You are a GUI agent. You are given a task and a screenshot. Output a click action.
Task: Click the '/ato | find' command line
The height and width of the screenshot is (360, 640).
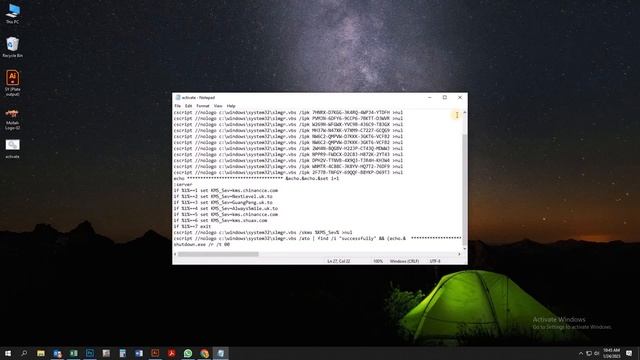pyautogui.click(x=317, y=238)
